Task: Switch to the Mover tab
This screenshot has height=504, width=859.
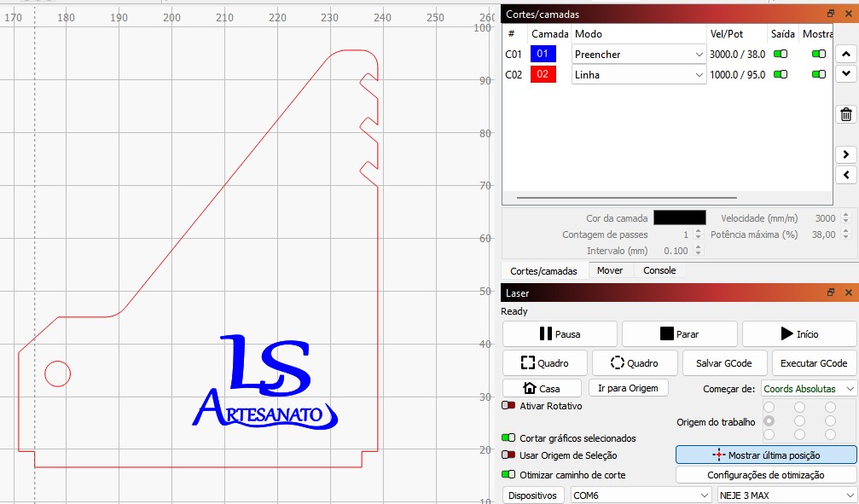Action: click(x=609, y=270)
